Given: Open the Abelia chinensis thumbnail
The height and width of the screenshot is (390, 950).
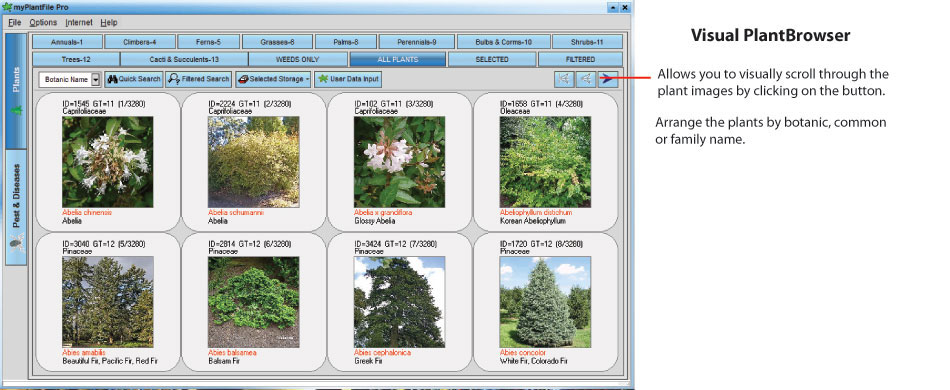Looking at the screenshot, I should pyautogui.click(x=108, y=162).
